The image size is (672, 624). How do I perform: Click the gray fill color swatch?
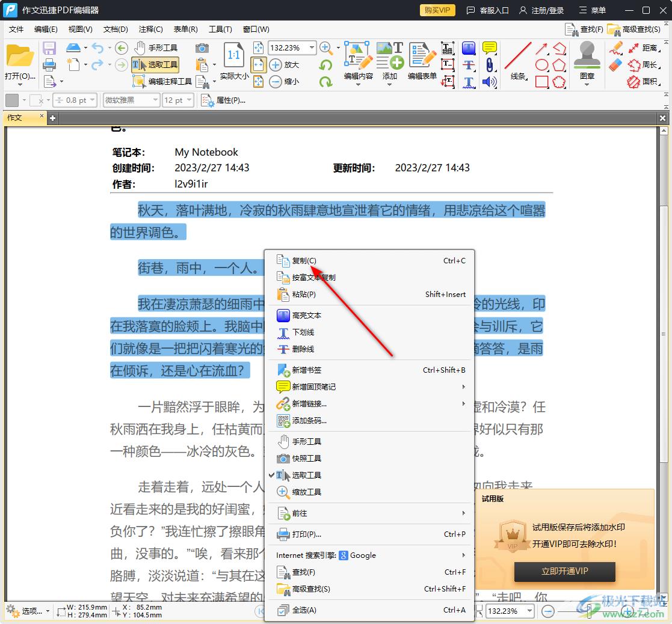pos(12,100)
